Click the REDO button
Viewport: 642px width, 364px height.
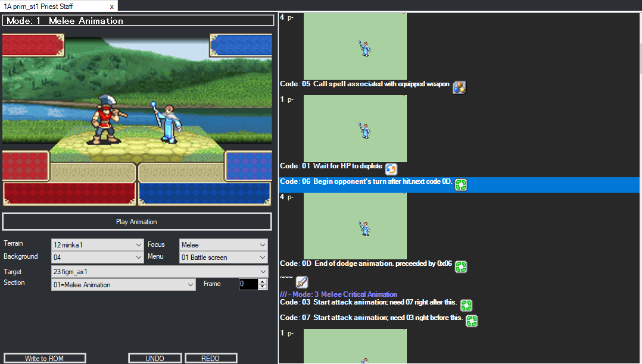click(210, 358)
